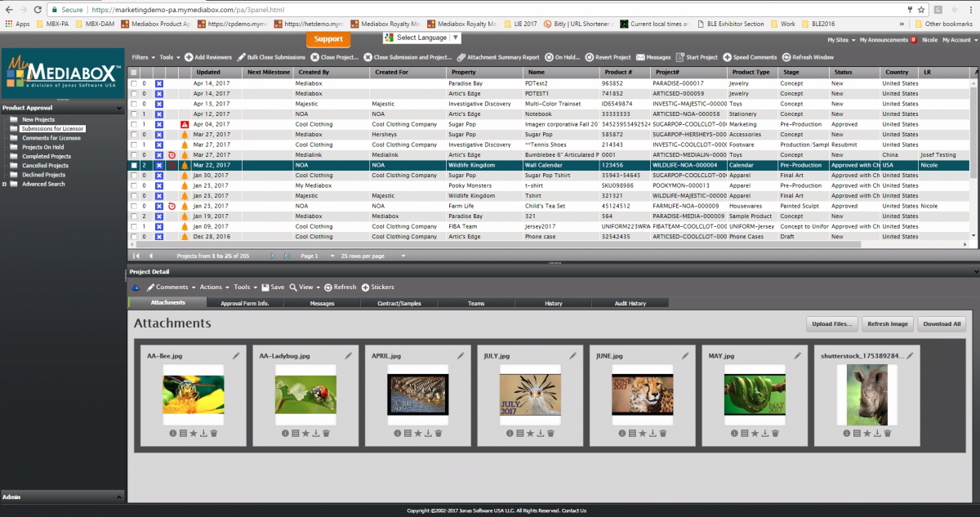The height and width of the screenshot is (517, 980).
Task: Check the box for PDTest2 row
Action: tap(134, 83)
